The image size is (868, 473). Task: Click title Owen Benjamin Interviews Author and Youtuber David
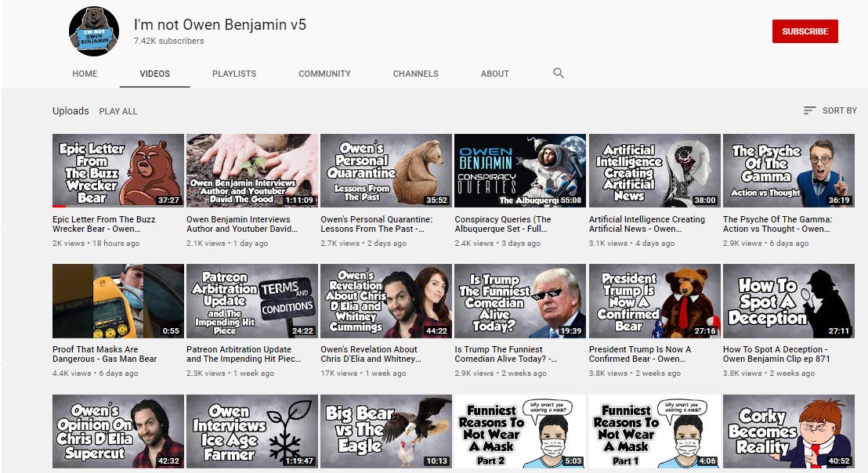click(242, 224)
